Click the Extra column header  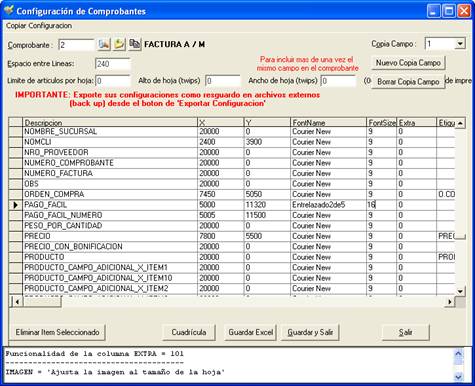[416, 122]
